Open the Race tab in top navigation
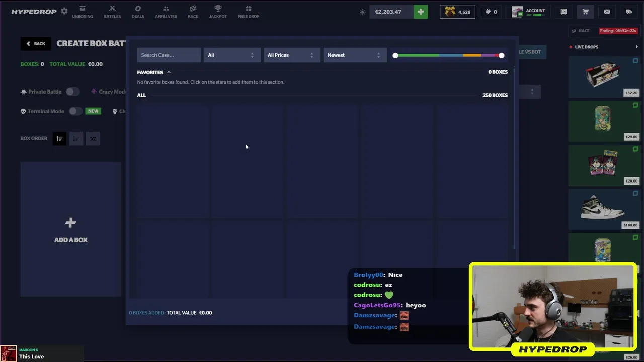The height and width of the screenshot is (362, 644). [x=193, y=12]
